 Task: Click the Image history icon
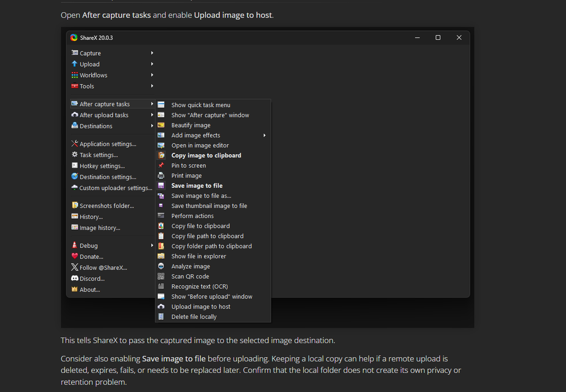pos(75,227)
